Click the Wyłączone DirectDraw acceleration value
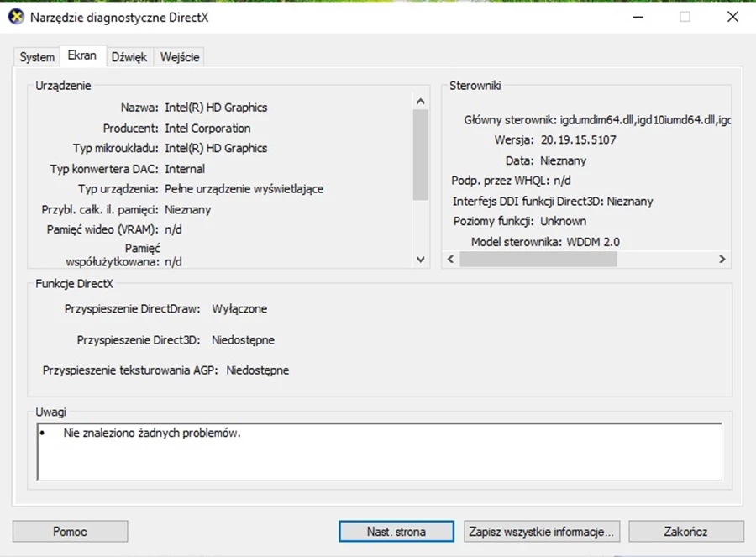 pos(239,308)
